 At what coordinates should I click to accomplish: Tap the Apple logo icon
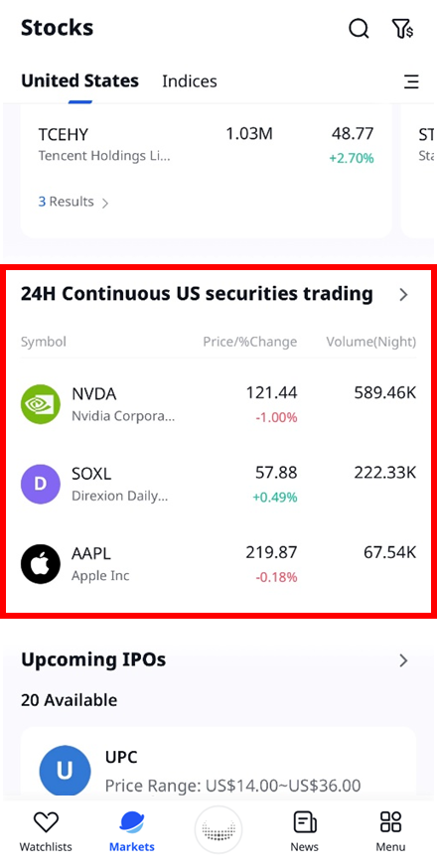[41, 563]
